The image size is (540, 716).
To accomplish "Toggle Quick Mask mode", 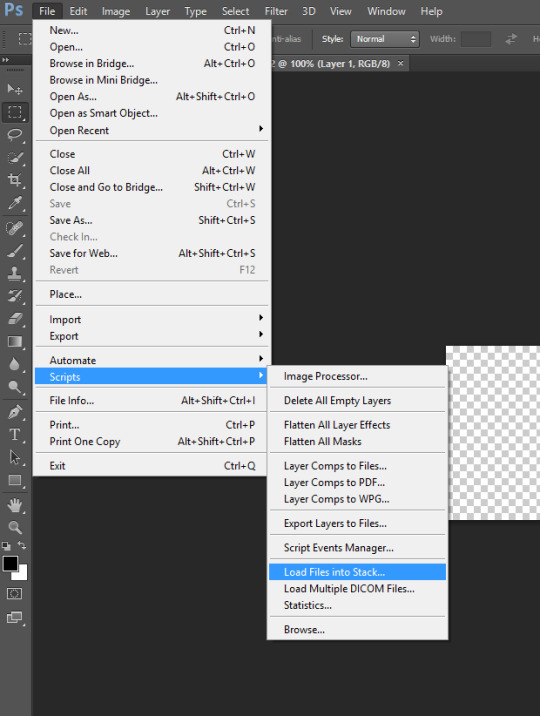I will coord(14,594).
